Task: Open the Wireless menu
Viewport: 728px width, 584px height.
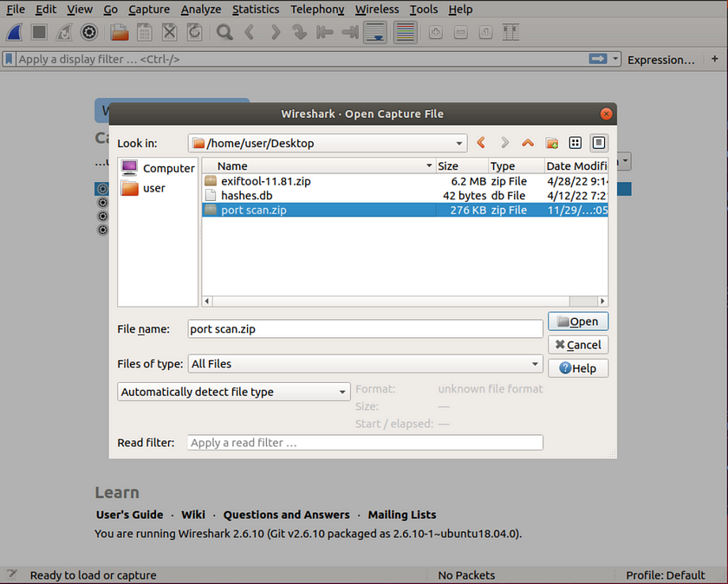Action: [x=377, y=10]
